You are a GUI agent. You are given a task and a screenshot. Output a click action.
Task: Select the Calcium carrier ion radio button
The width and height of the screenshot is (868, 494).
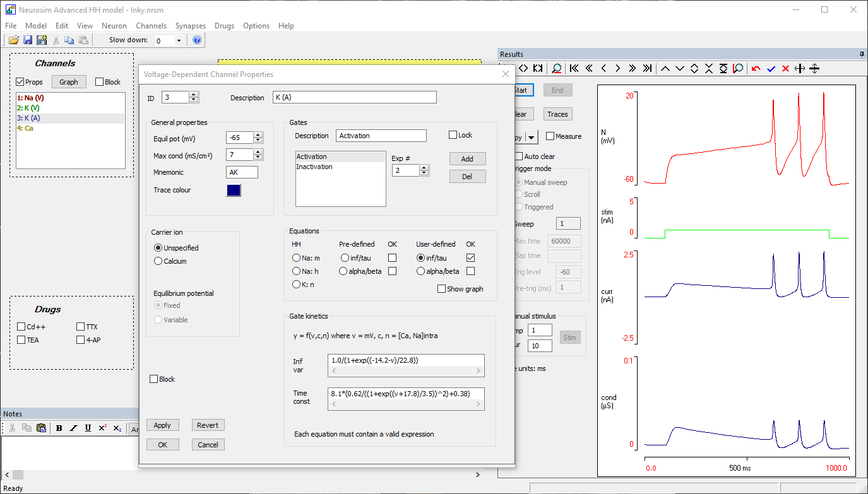[x=158, y=261]
